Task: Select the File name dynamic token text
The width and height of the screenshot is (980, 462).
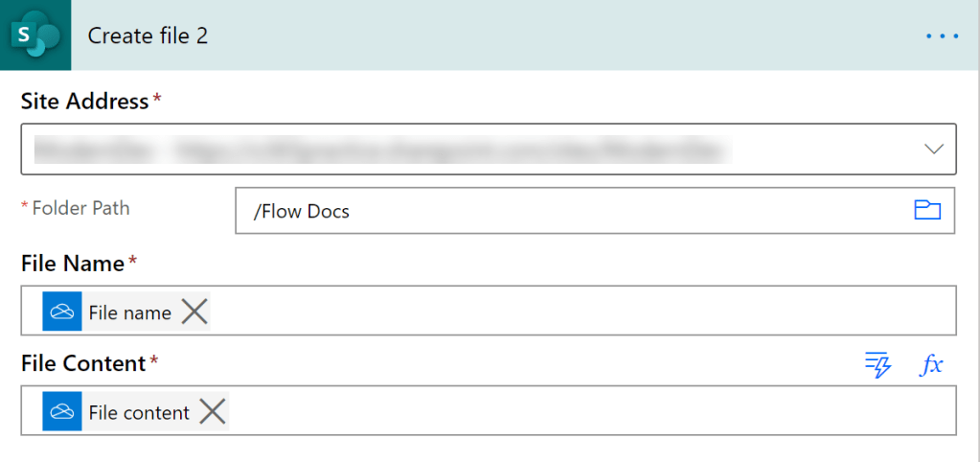Action: coord(129,312)
